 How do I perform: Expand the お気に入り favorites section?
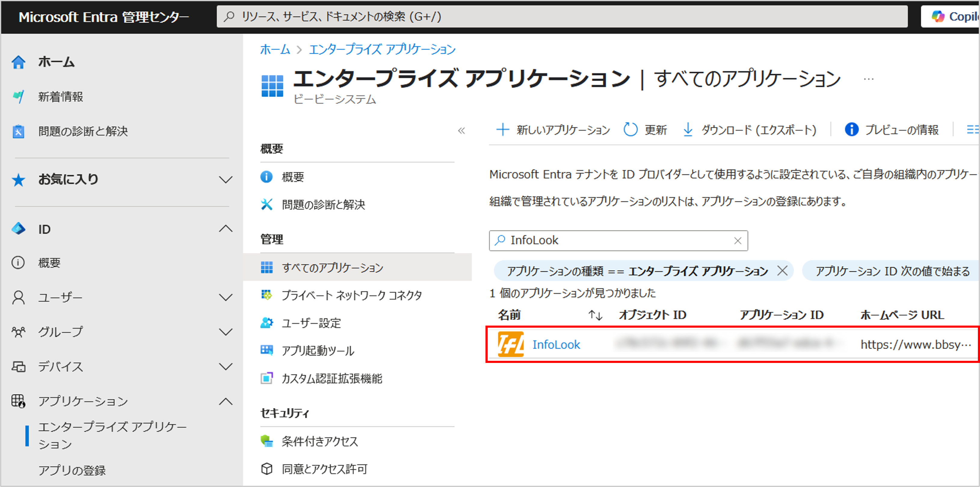226,179
